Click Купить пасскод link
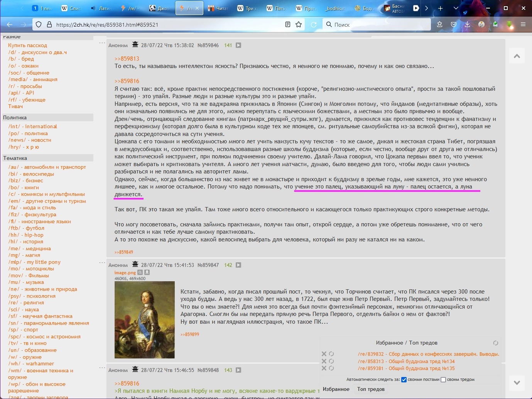This screenshot has width=532, height=399. tap(27, 45)
